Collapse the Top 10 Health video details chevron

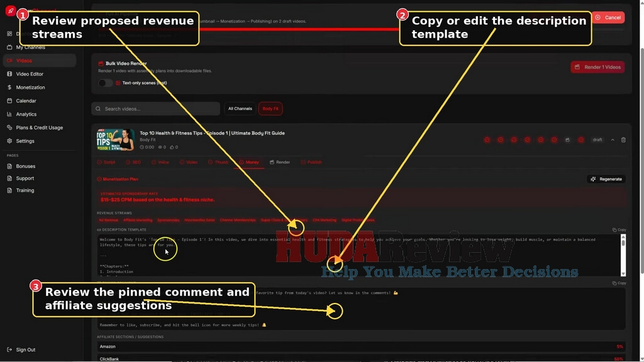pyautogui.click(x=613, y=140)
